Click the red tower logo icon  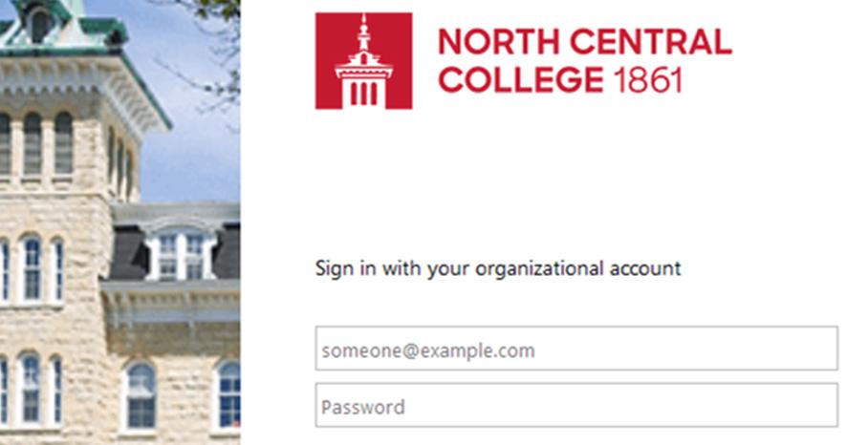pyautogui.click(x=363, y=61)
